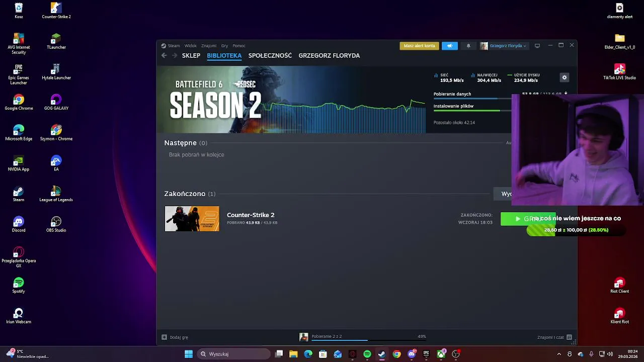644x362 pixels.
Task: Open Riot Client desktop icon
Action: 620,286
